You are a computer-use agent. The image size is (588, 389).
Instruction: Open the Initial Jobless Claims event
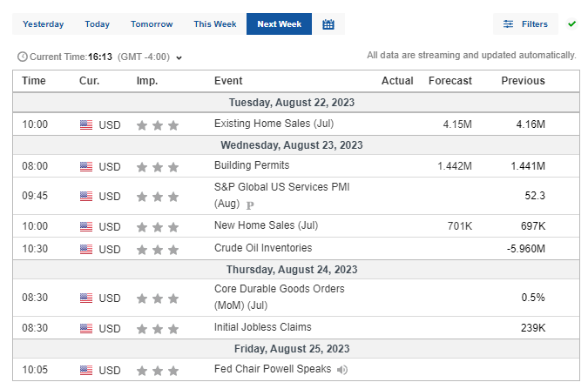pyautogui.click(x=262, y=327)
